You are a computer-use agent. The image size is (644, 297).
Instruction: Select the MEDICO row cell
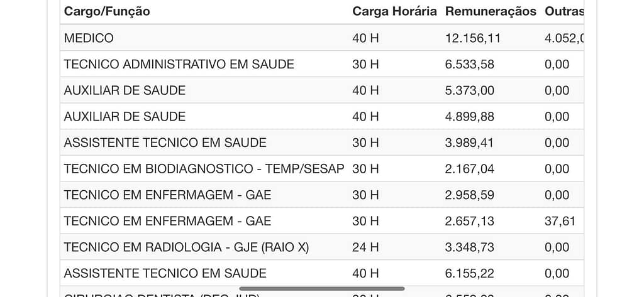pyautogui.click(x=89, y=38)
